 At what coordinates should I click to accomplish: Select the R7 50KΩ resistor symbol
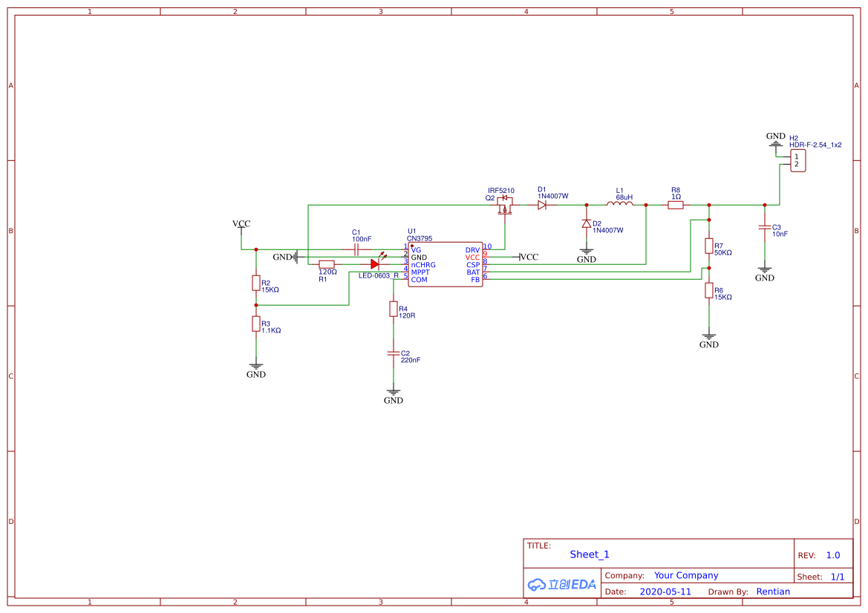pyautogui.click(x=708, y=246)
